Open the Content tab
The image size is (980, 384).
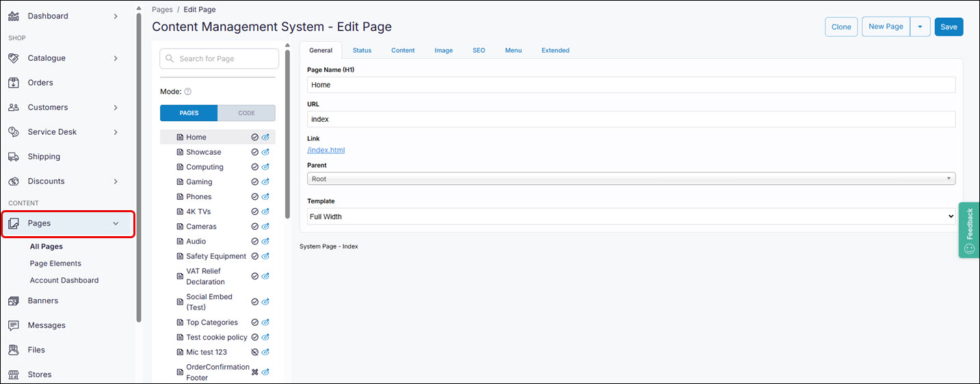[403, 51]
